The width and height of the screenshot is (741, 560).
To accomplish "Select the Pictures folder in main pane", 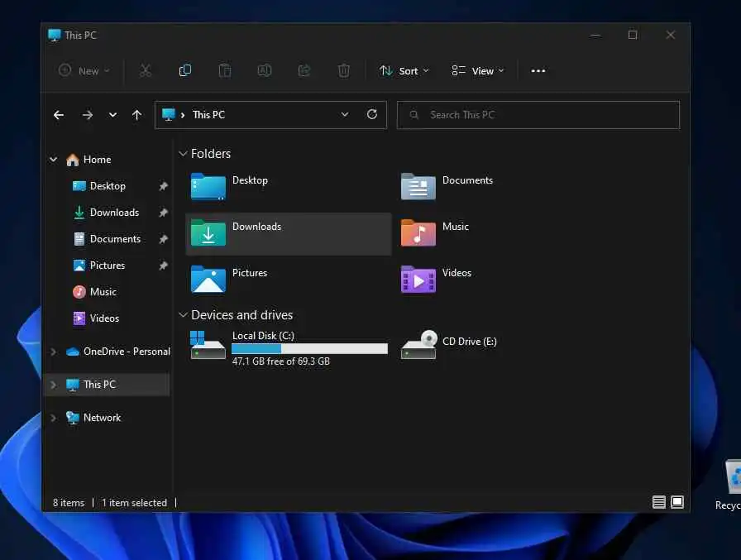I will [289, 280].
